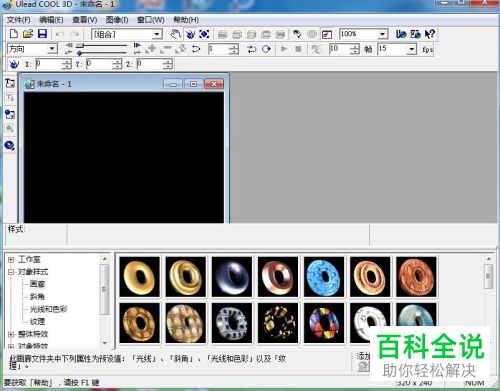Viewport: 500px width, 391px height.
Task: Select the Resize Object tool
Action: [204, 34]
